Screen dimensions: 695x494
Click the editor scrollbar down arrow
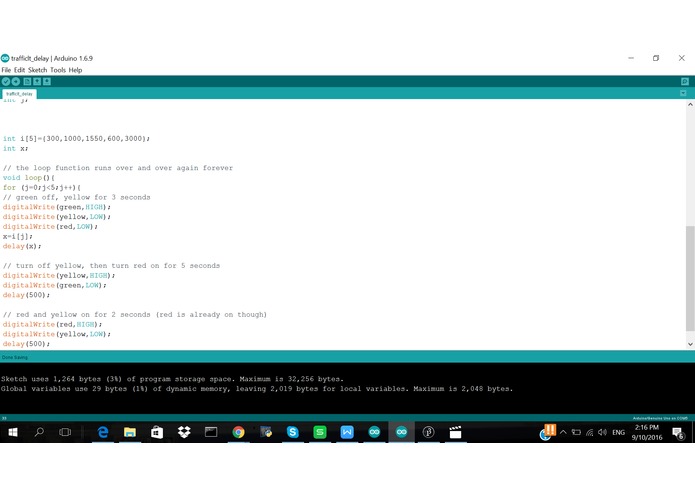690,344
